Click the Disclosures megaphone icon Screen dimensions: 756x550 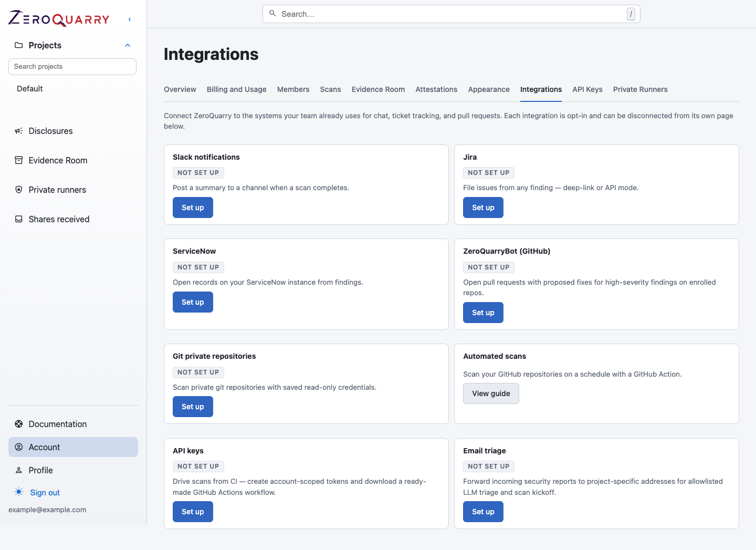pyautogui.click(x=19, y=131)
